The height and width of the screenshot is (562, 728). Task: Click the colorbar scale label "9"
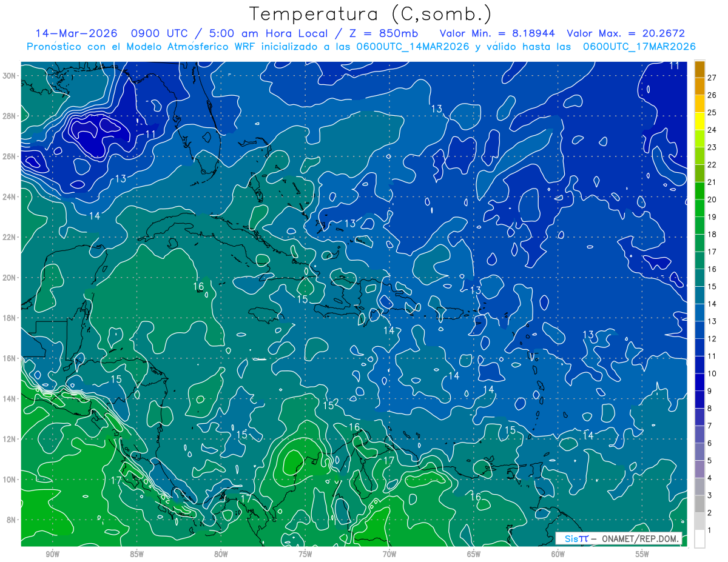pos(710,391)
